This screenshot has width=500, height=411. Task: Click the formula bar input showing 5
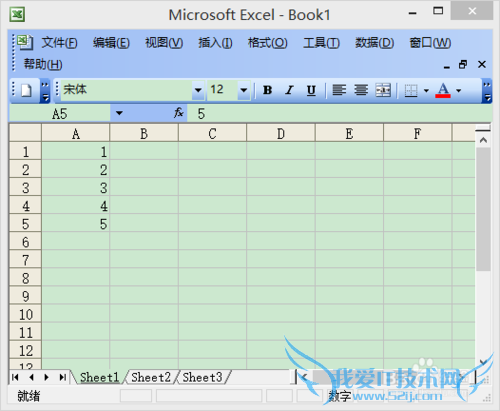[339, 113]
